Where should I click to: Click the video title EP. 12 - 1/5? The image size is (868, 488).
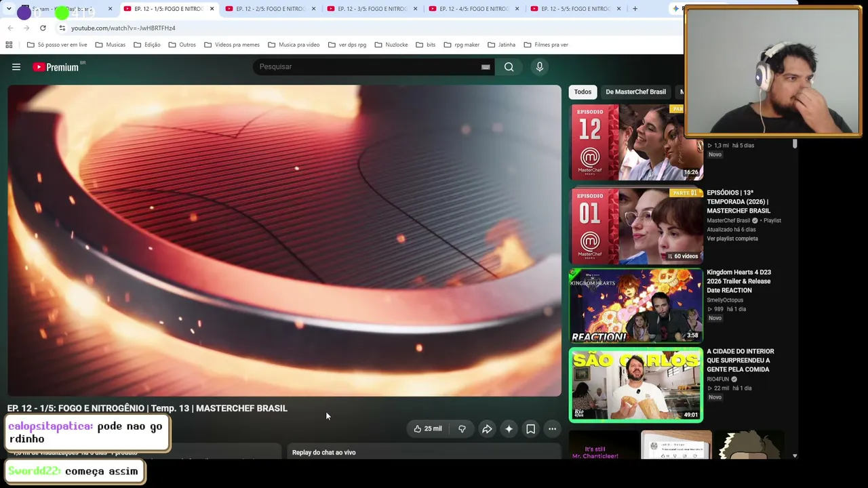point(147,408)
